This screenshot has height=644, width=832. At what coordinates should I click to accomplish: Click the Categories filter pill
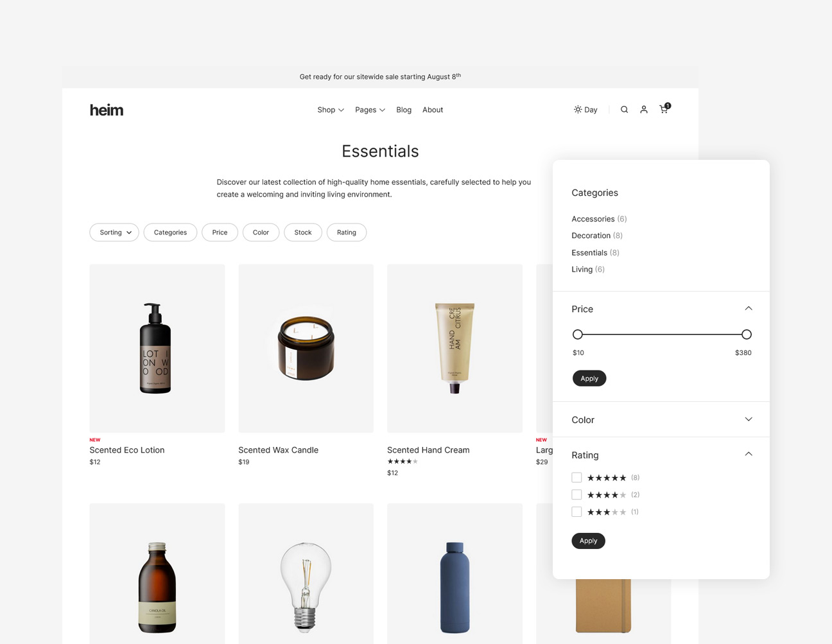170,232
